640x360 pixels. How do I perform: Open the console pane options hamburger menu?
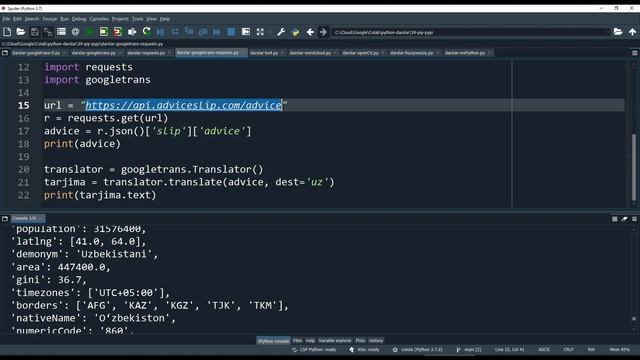(635, 219)
